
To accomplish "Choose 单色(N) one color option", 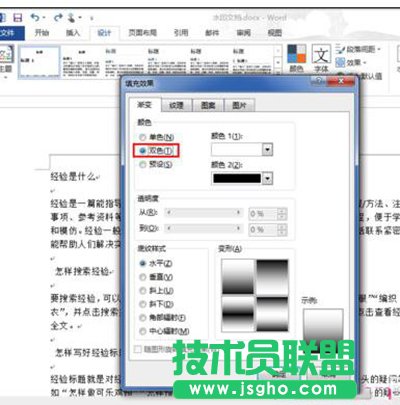I will coord(157,137).
